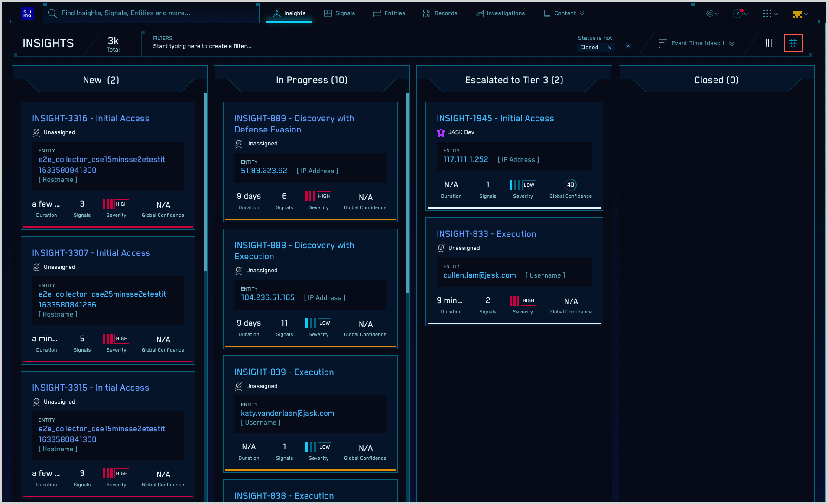Click the JASK Dev assignee icon
The width and height of the screenshot is (828, 504).
click(x=441, y=132)
